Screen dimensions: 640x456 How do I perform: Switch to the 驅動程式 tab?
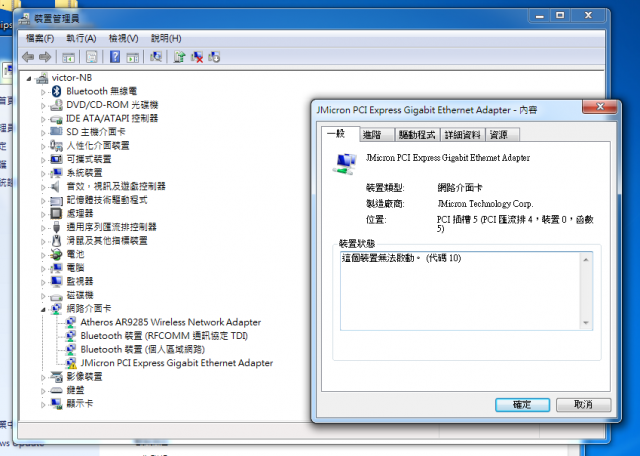(x=417, y=135)
